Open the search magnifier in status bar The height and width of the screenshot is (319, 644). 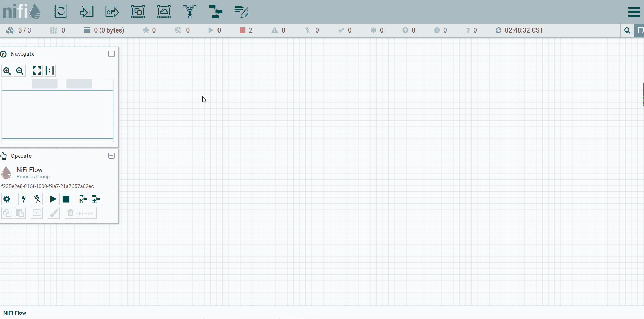coord(627,30)
